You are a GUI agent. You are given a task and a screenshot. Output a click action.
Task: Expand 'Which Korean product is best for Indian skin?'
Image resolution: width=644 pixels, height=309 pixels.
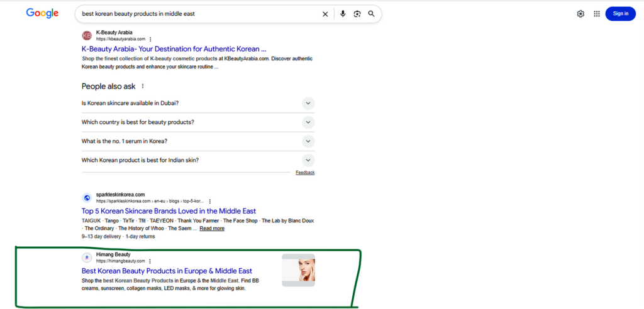(198, 160)
